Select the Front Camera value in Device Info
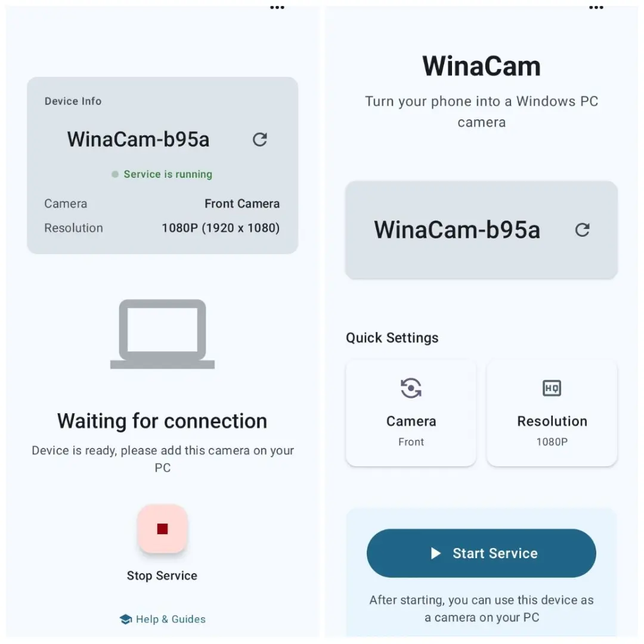Image resolution: width=644 pixels, height=644 pixels. coord(242,204)
